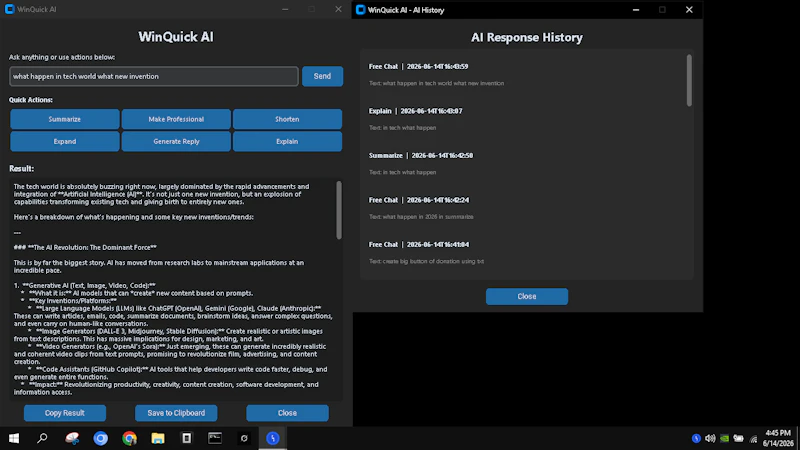
Task: Open the terminal app in taskbar
Action: click(x=215, y=438)
